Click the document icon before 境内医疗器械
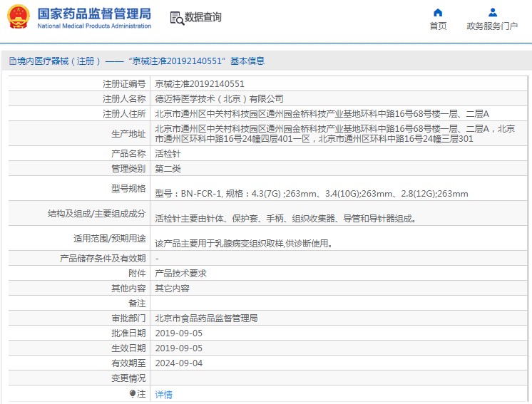The width and height of the screenshot is (532, 404). coord(12,61)
